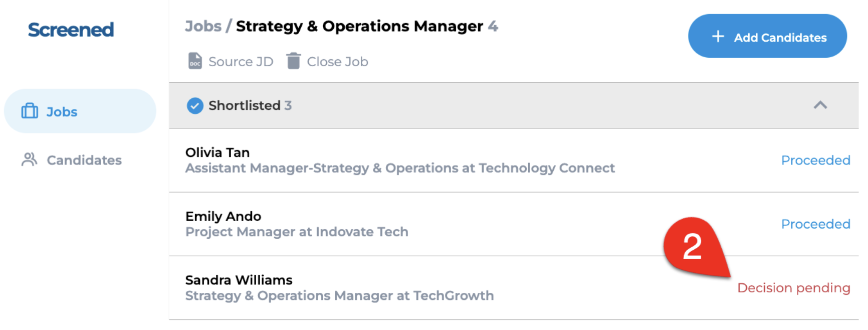Click Olivia Tan's Proceeded status
This screenshot has width=868, height=330.
tap(815, 160)
